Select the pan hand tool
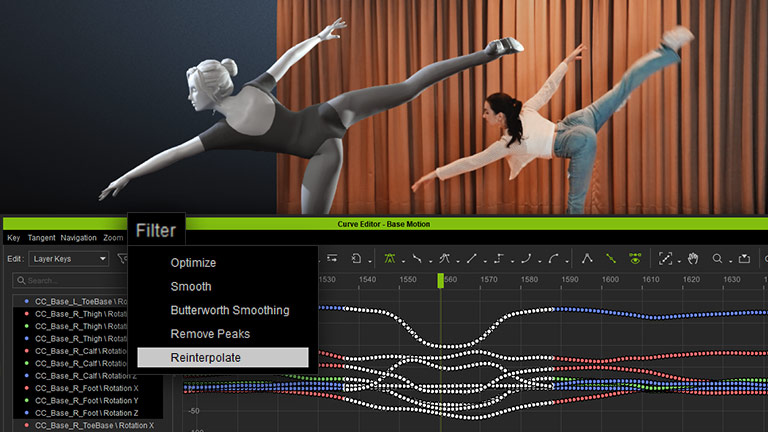Viewport: 768px width, 432px height. 692,258
